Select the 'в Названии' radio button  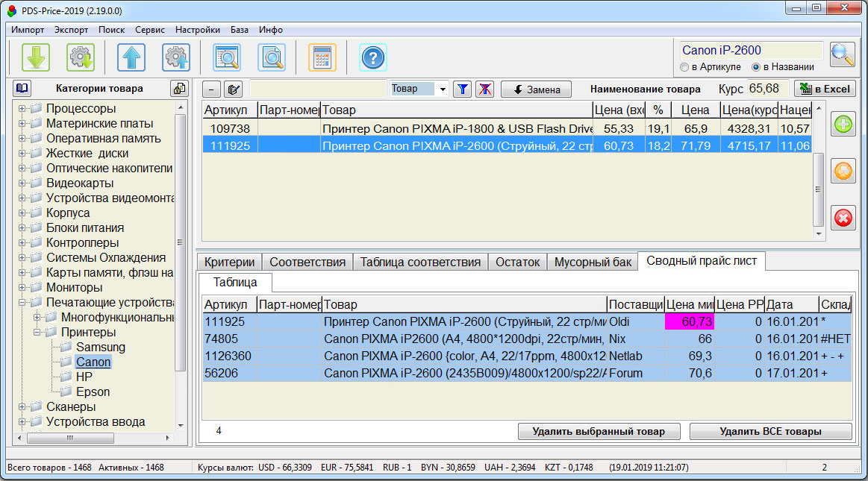[x=755, y=67]
